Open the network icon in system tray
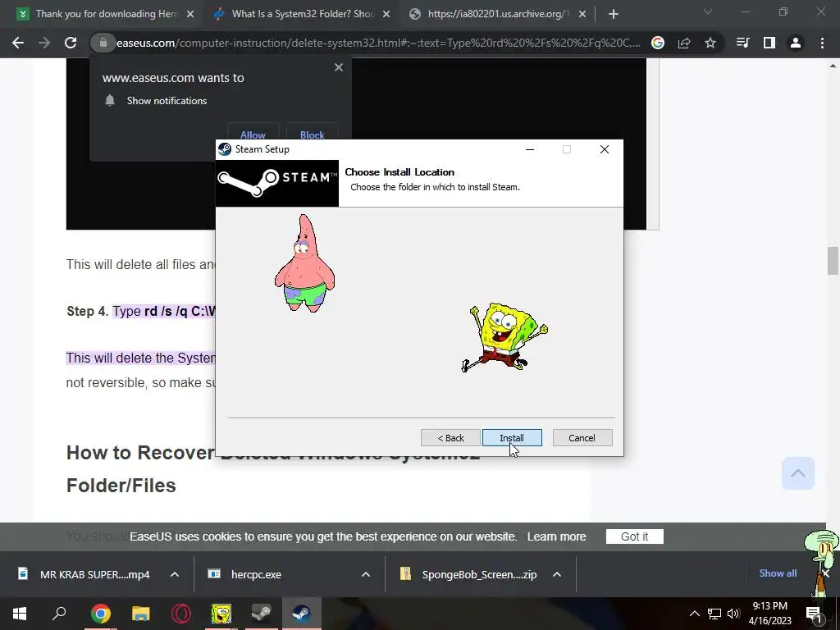The width and height of the screenshot is (840, 630). coord(714,614)
